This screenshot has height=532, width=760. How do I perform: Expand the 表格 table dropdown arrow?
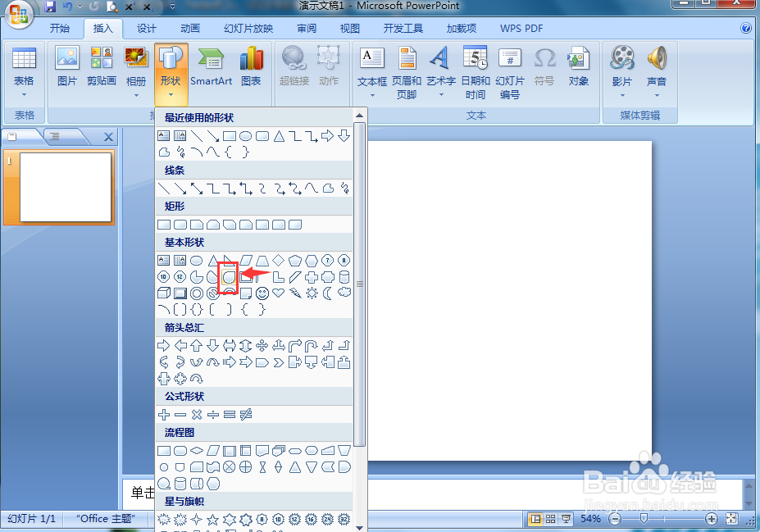click(24, 94)
